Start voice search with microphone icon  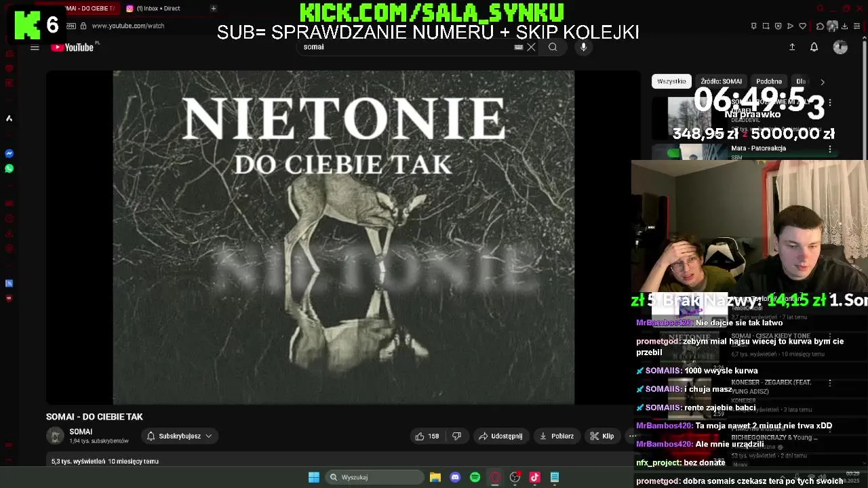click(x=583, y=47)
